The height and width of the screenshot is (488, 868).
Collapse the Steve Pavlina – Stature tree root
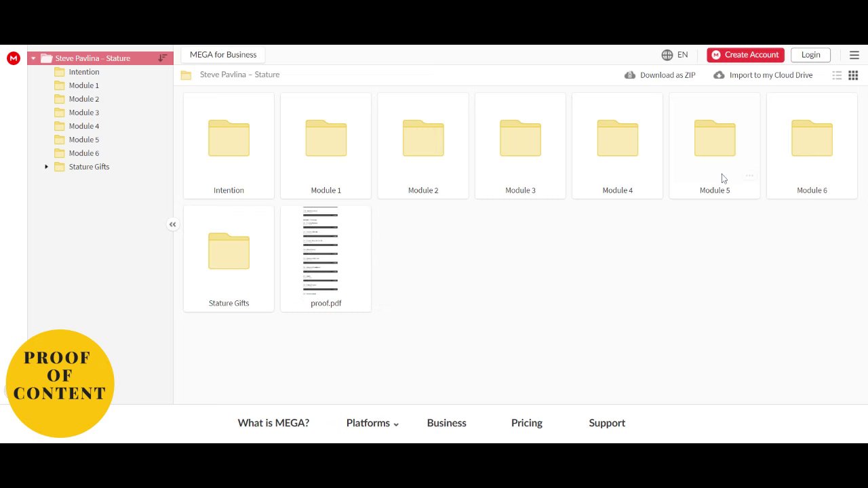[x=33, y=58]
